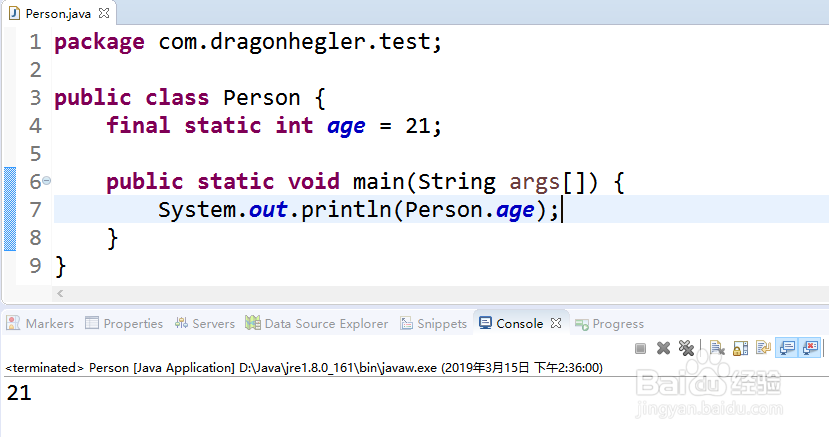Toggle show console on standard error
Viewport: 829px width, 437px height.
(x=810, y=348)
